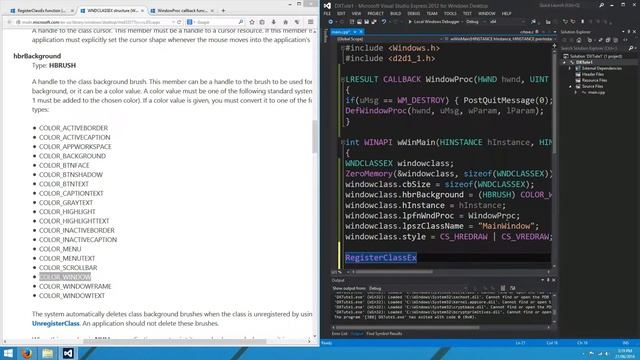This screenshot has height=360, width=640.
Task: Open the Global Scope dropdown
Action: tap(391, 39)
